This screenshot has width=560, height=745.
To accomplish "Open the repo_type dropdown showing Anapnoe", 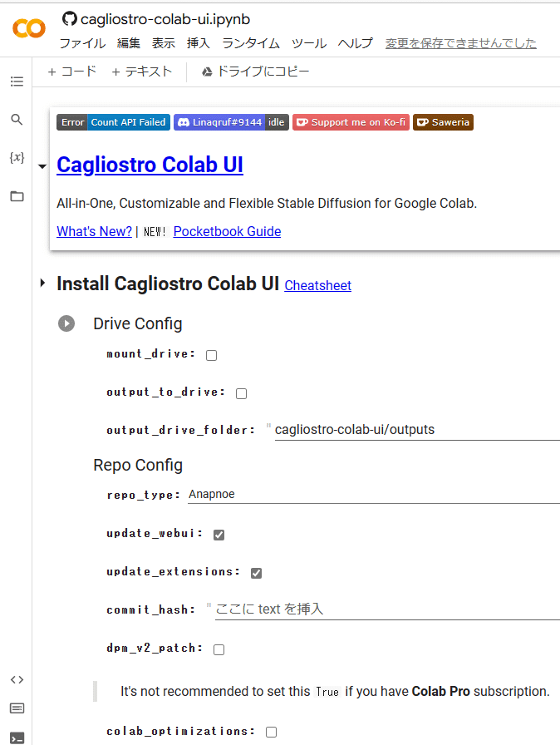I will (374, 494).
